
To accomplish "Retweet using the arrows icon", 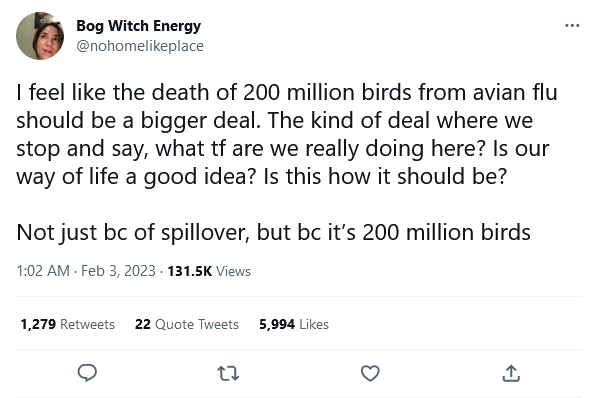I will (228, 374).
